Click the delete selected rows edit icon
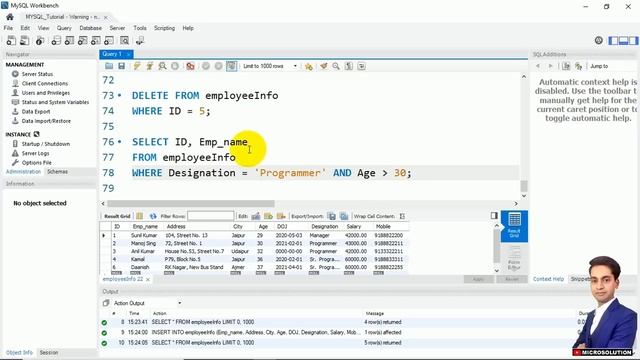 281,216
